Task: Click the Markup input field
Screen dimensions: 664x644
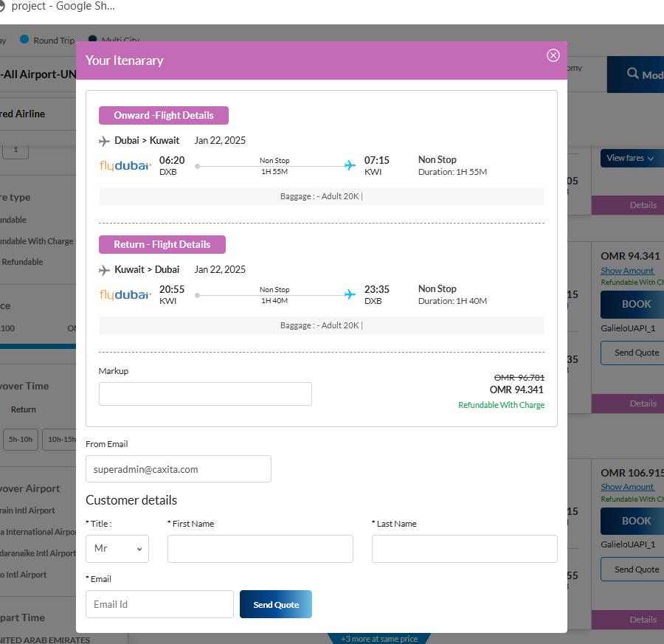Action: [x=205, y=394]
